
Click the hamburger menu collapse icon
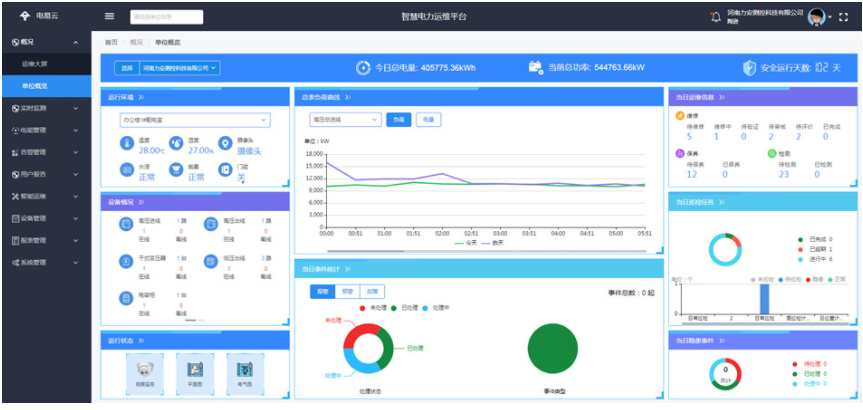[109, 16]
